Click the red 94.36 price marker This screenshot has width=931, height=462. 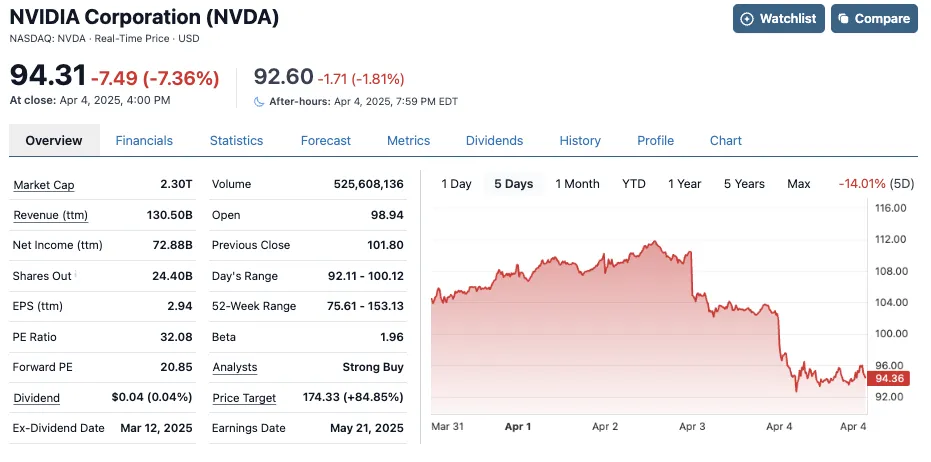[888, 378]
